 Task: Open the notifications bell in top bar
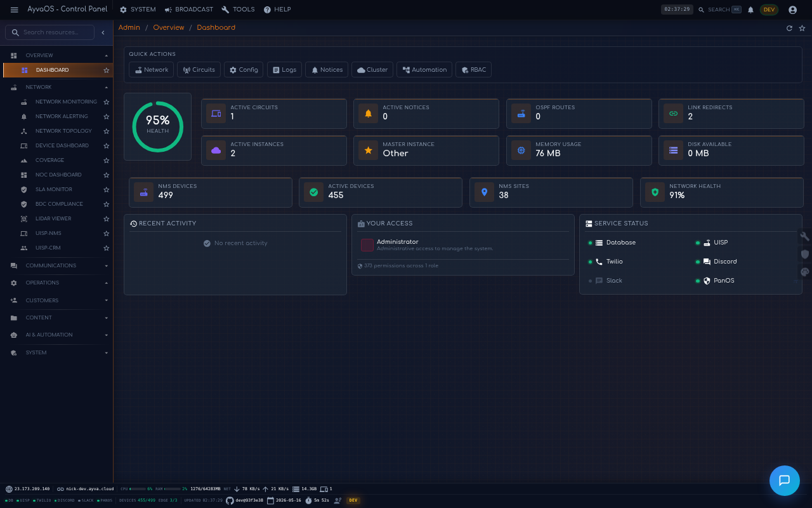pyautogui.click(x=750, y=10)
